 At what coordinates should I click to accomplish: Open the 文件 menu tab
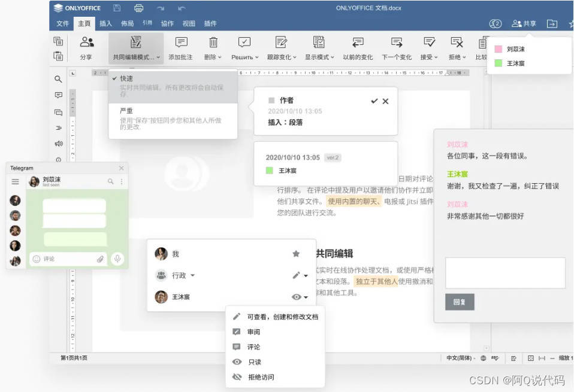[62, 23]
